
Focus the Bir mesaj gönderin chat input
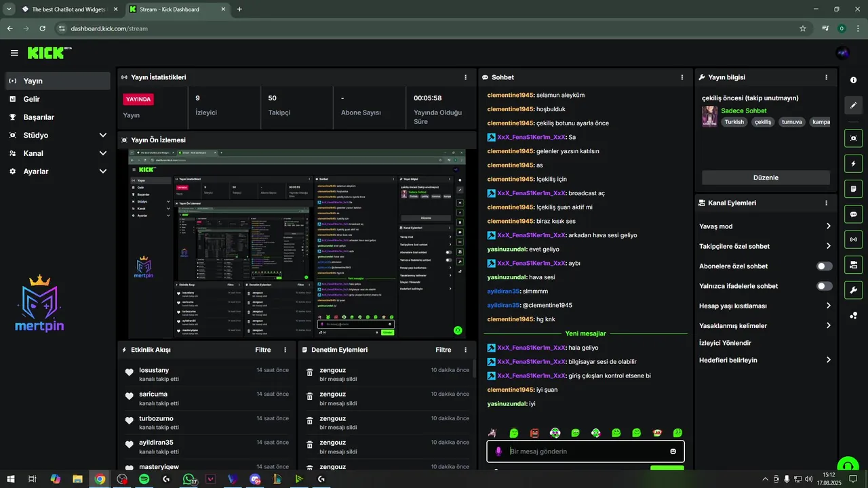click(585, 451)
